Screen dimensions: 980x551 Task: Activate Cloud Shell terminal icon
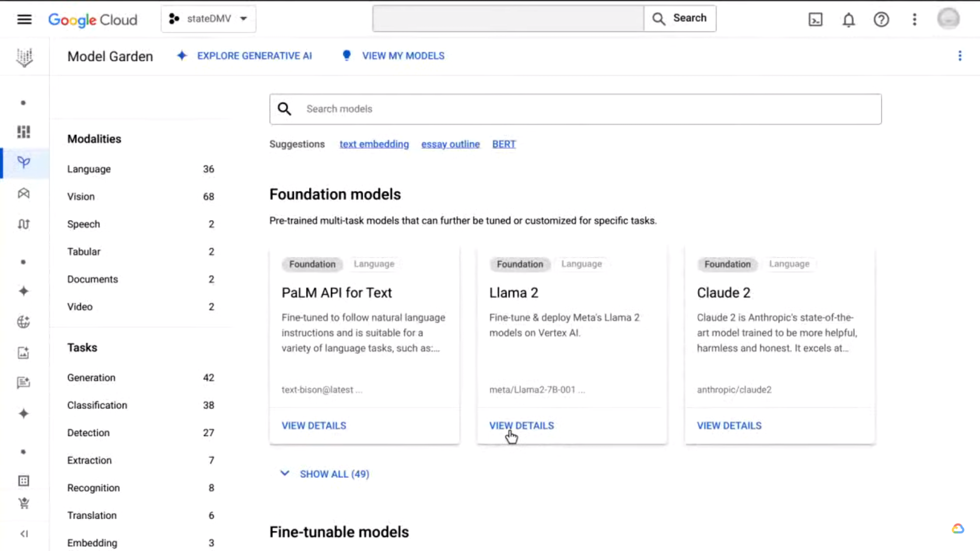815,20
